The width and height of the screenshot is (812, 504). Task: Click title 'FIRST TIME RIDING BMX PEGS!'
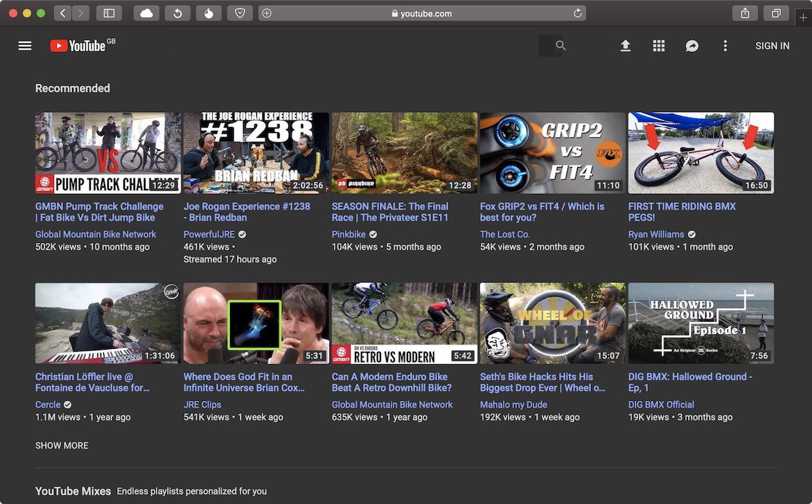tap(682, 212)
